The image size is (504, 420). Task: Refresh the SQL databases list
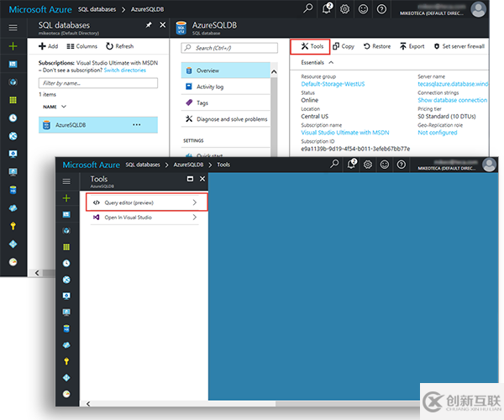[x=119, y=46]
